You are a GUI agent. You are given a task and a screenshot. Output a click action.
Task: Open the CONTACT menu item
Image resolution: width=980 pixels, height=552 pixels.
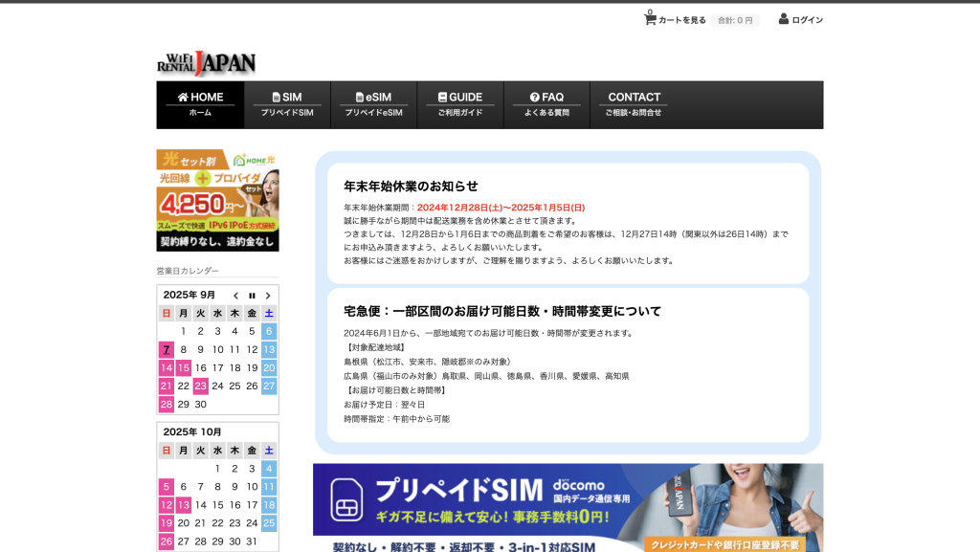coord(634,104)
